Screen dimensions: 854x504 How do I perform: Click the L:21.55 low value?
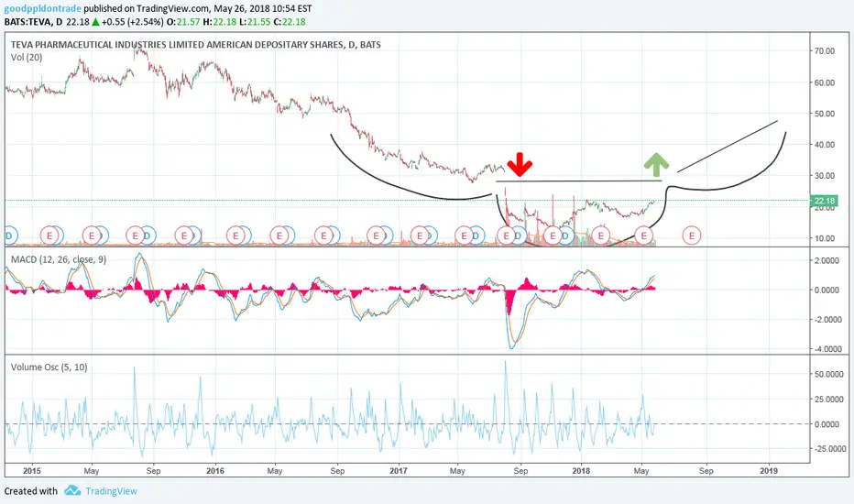pyautogui.click(x=255, y=22)
